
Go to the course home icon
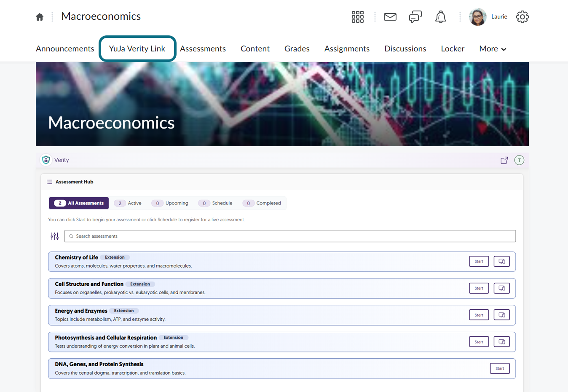coord(40,17)
